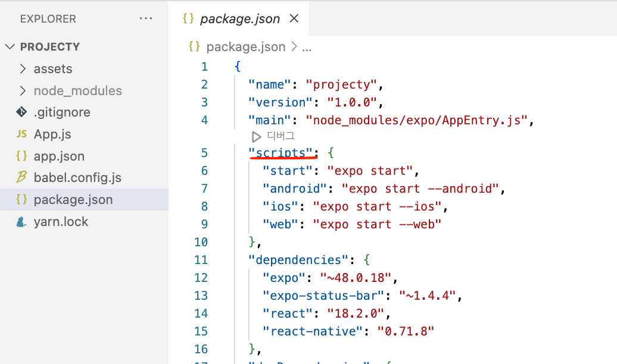Viewport: 617px width, 364px height.
Task: Click the yarn icon beside yarn.lock
Action: point(21,222)
